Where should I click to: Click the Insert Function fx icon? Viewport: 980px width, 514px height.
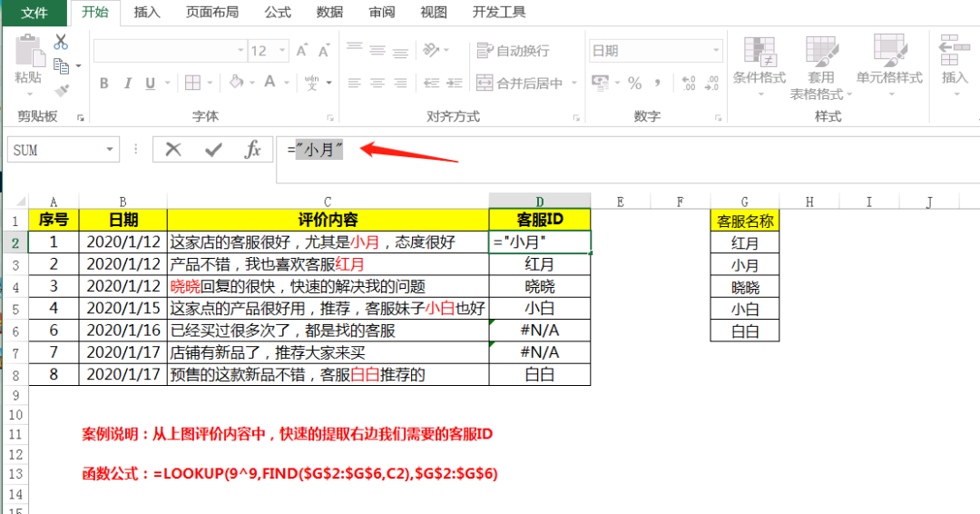pos(252,150)
